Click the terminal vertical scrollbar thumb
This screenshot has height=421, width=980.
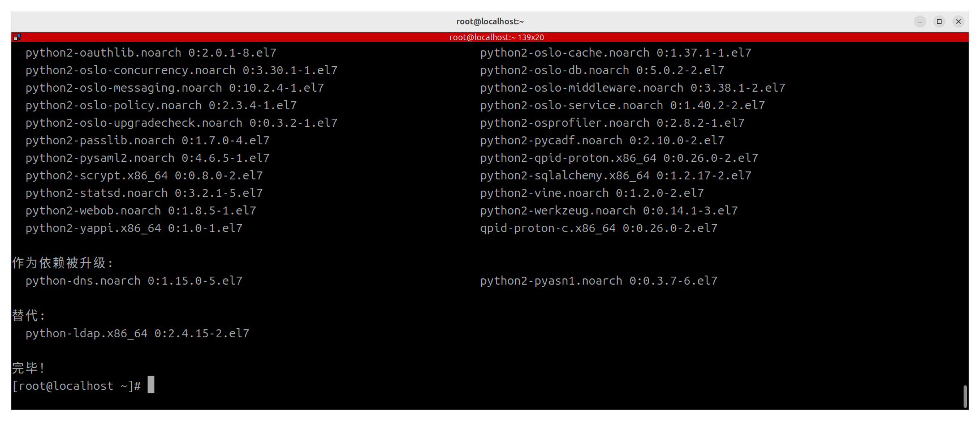coord(965,396)
